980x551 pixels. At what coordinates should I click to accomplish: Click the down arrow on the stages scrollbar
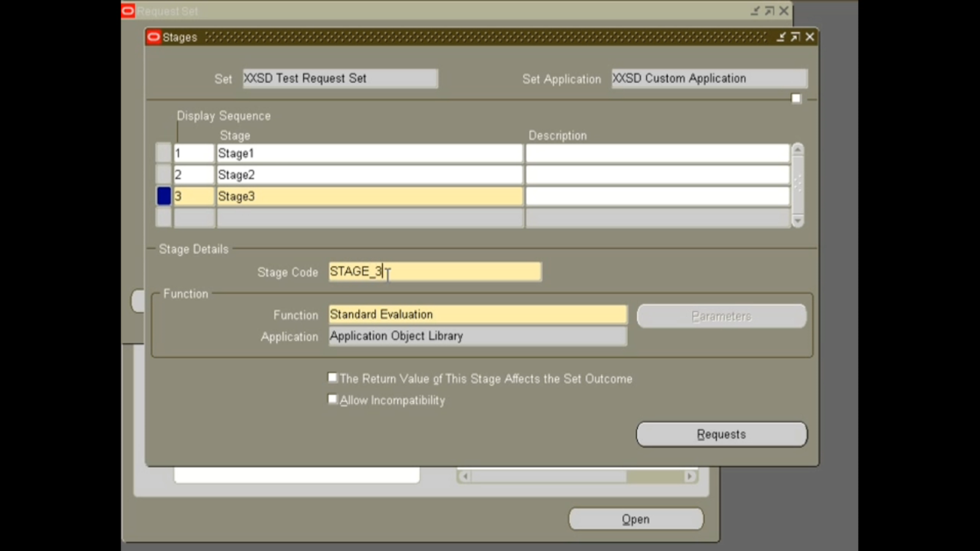(x=797, y=220)
